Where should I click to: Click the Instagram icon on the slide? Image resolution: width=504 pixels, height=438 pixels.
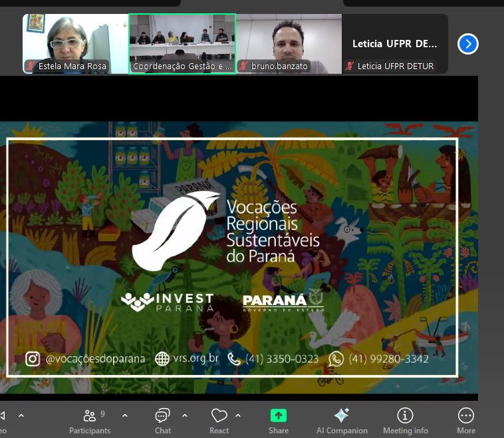33,359
